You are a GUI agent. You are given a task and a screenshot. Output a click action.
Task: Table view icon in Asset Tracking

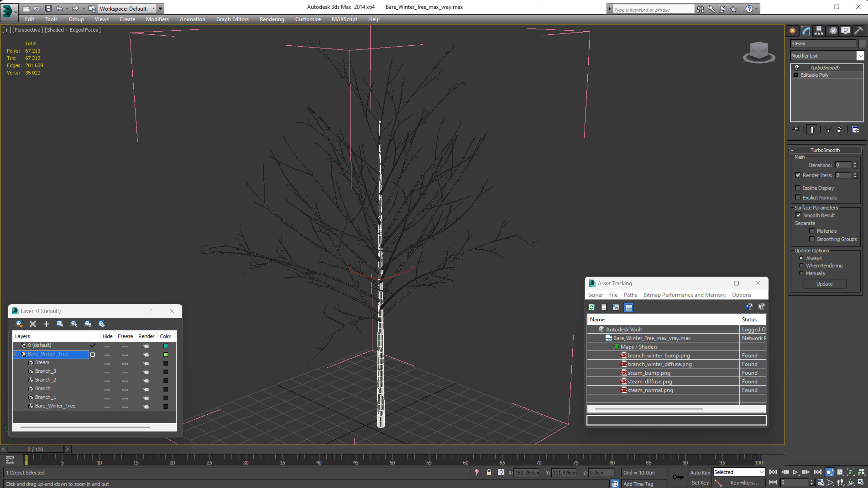click(629, 307)
